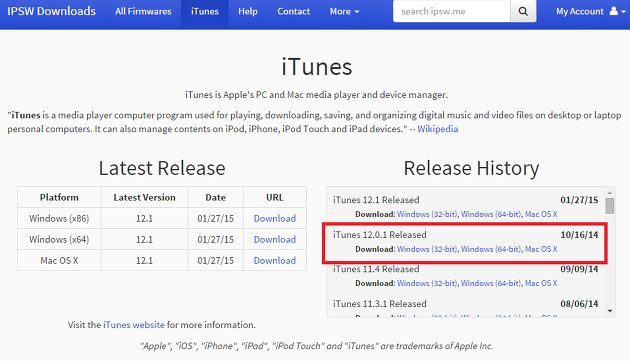Click the 'Release History' heading
Viewport: 630px width, 361px height.
471,168
